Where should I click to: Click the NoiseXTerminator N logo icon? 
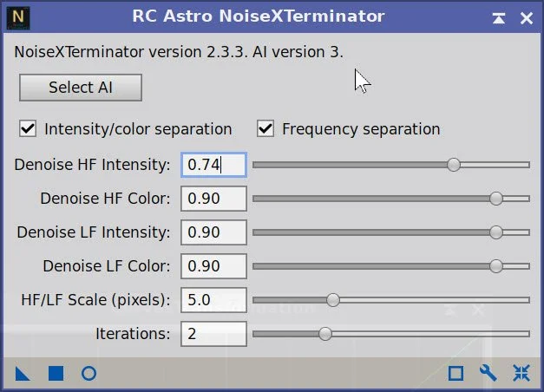point(18,17)
